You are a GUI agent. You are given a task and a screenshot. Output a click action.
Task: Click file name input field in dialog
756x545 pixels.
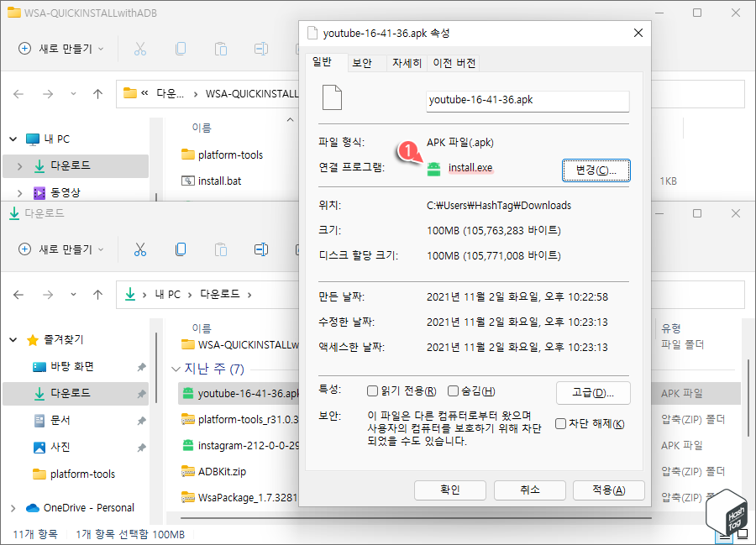click(x=528, y=101)
